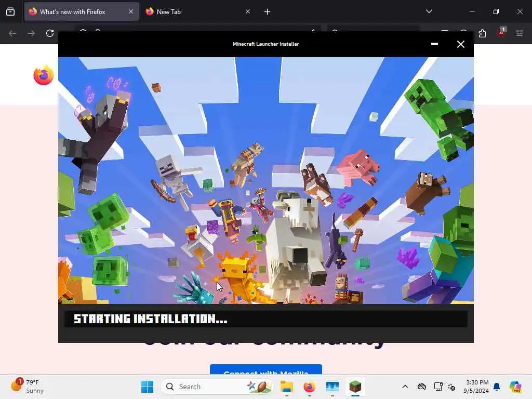Open File Explorer from the taskbar
This screenshot has height=399, width=532.
click(287, 387)
